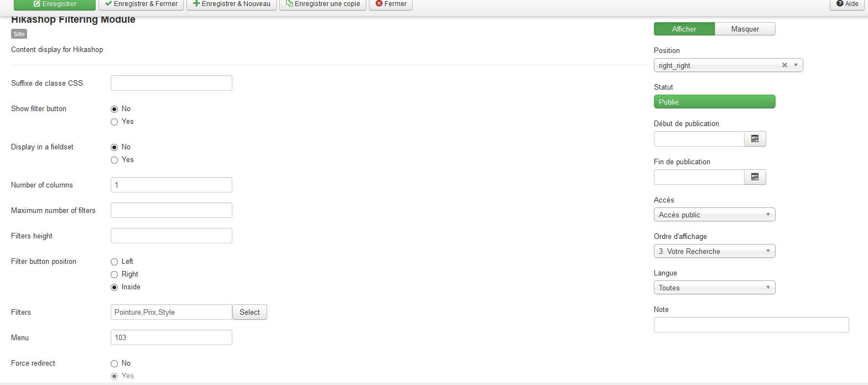Focus the Note input field
Viewport: 868px width, 385px height.
751,325
